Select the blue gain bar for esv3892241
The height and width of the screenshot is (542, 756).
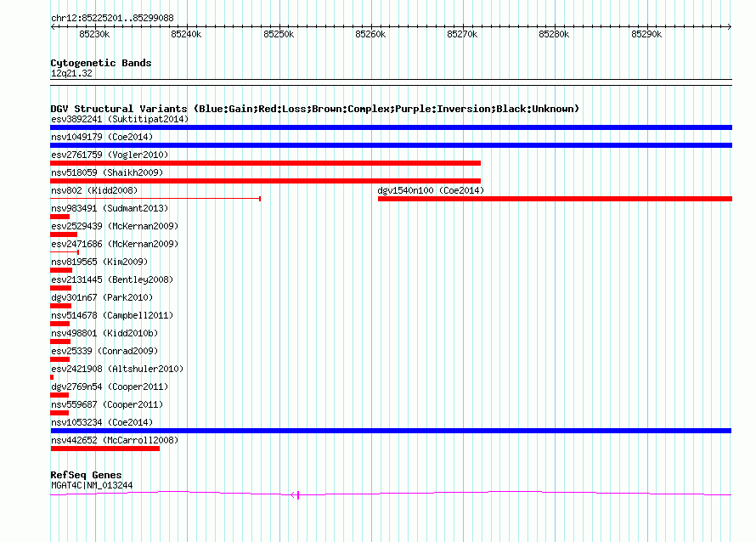(391, 127)
